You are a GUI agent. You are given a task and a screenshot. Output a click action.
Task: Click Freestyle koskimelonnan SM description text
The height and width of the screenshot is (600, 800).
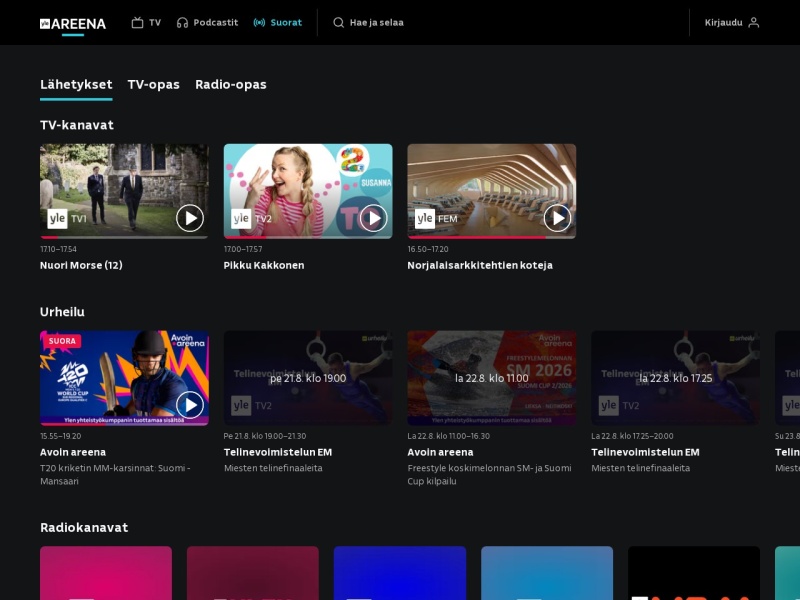tap(489, 474)
